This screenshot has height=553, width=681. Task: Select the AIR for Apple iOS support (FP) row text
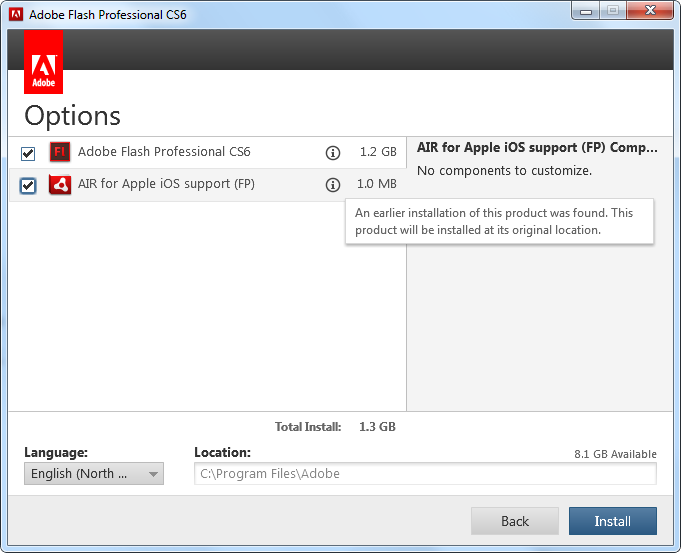click(x=166, y=184)
